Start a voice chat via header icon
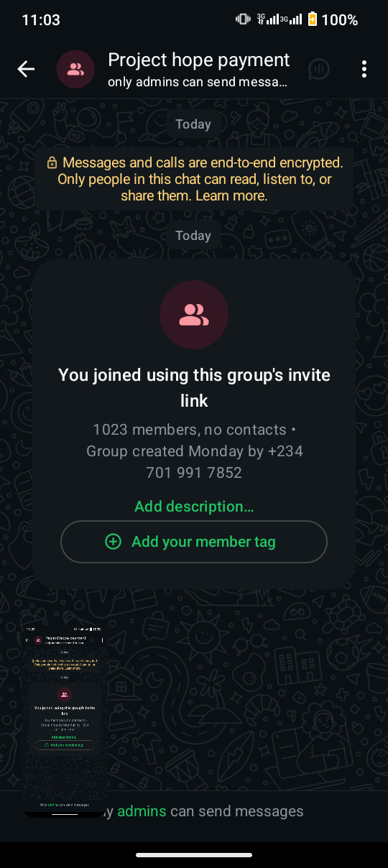The image size is (388, 868). (319, 69)
